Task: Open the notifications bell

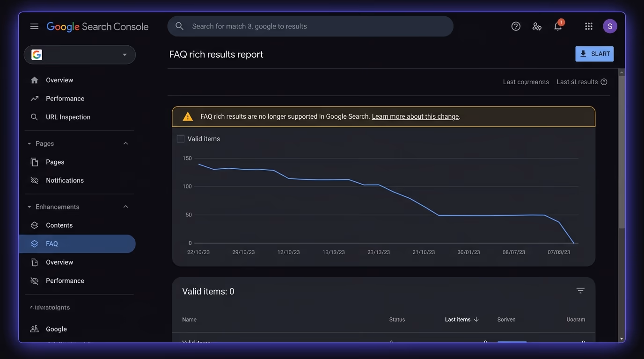Action: point(558,26)
